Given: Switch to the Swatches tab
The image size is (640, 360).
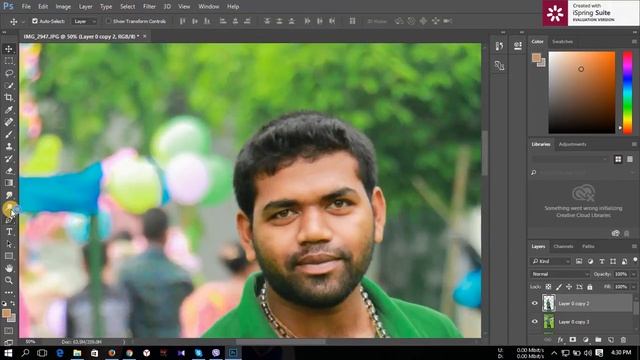Looking at the screenshot, I should (x=562, y=42).
